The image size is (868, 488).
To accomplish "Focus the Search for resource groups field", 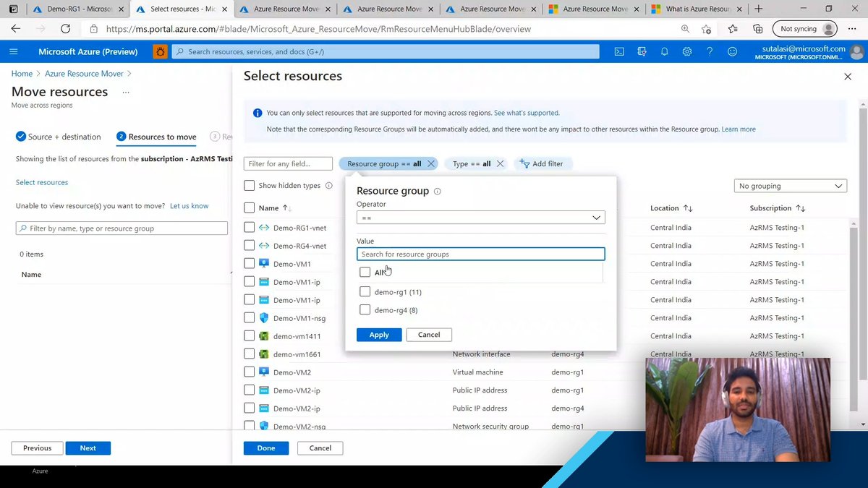I will tap(480, 254).
